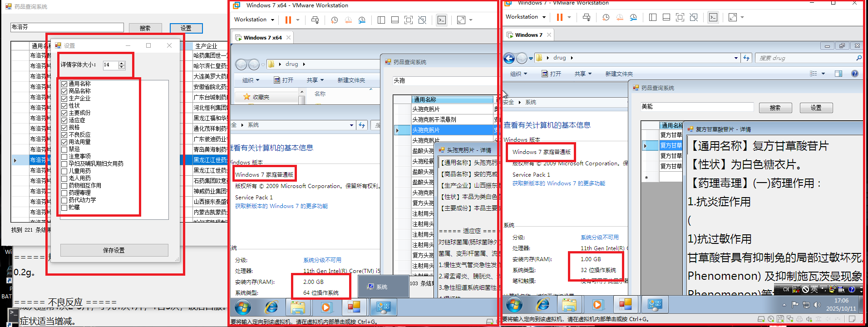Enter full screen mode for Windows 7 x64 VM
Image resolution: width=868 pixels, height=327 pixels.
[x=409, y=20]
